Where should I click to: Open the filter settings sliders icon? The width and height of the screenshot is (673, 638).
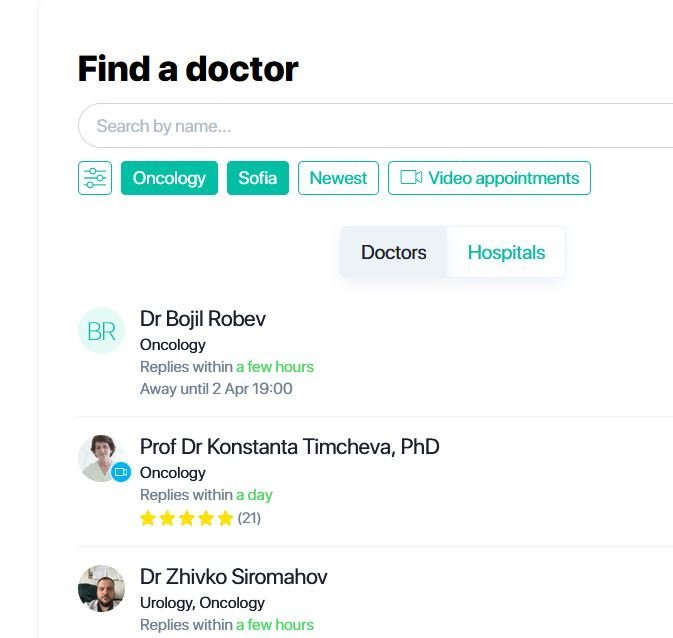click(95, 178)
